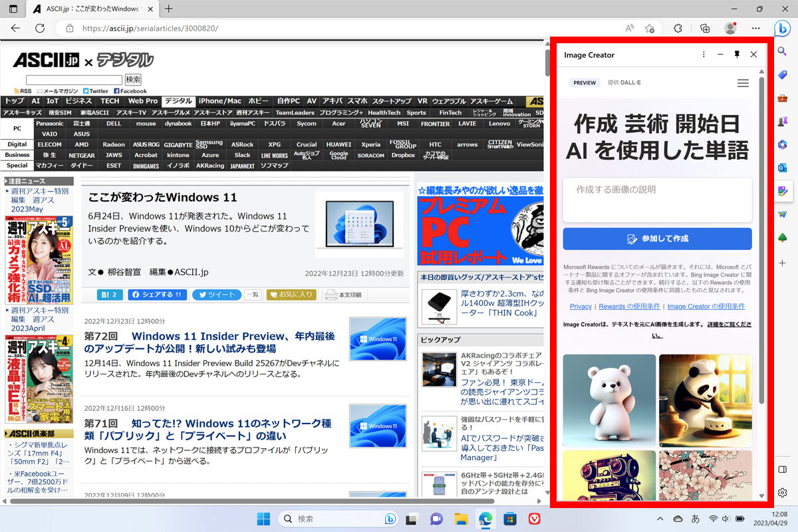Select the Web Pro navigation tab

[143, 101]
